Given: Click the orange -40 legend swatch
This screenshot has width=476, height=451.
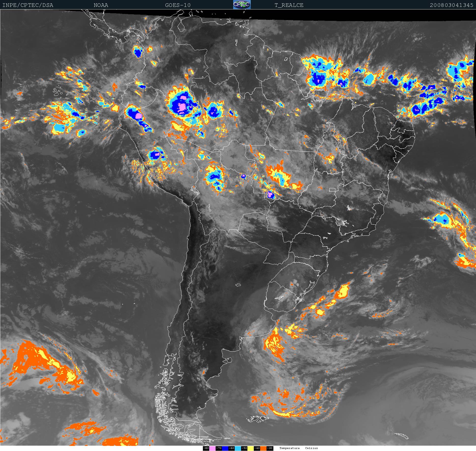Looking at the screenshot, I should tap(263, 448).
